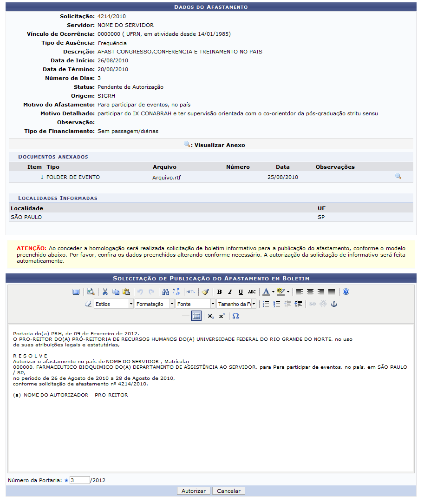Select the UF value SP
The width and height of the screenshot is (424, 504).
click(321, 217)
